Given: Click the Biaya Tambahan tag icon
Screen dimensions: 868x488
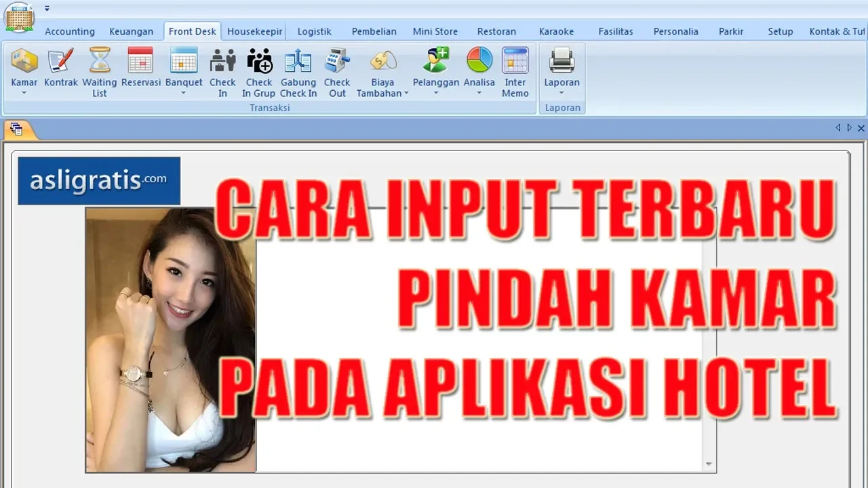Looking at the screenshot, I should (383, 61).
